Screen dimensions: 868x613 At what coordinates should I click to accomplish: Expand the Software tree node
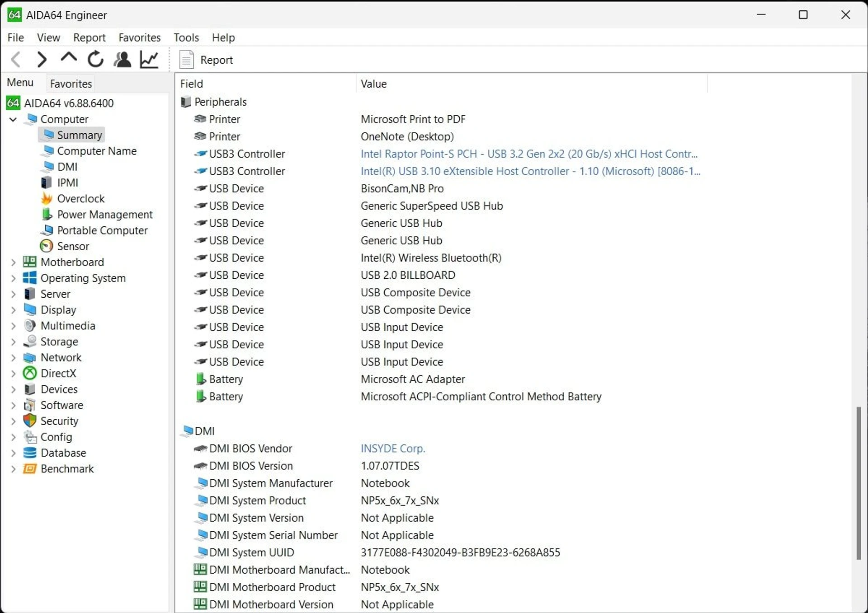(13, 405)
